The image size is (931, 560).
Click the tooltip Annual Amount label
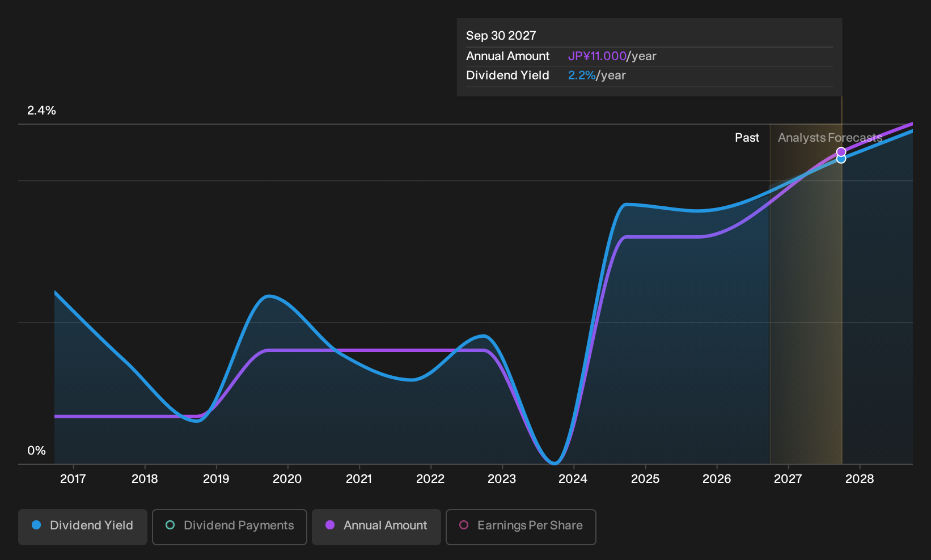coord(507,56)
